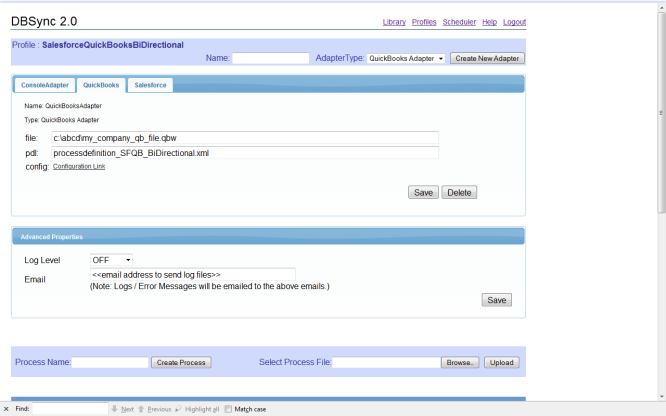Close the Find bar

[7, 409]
